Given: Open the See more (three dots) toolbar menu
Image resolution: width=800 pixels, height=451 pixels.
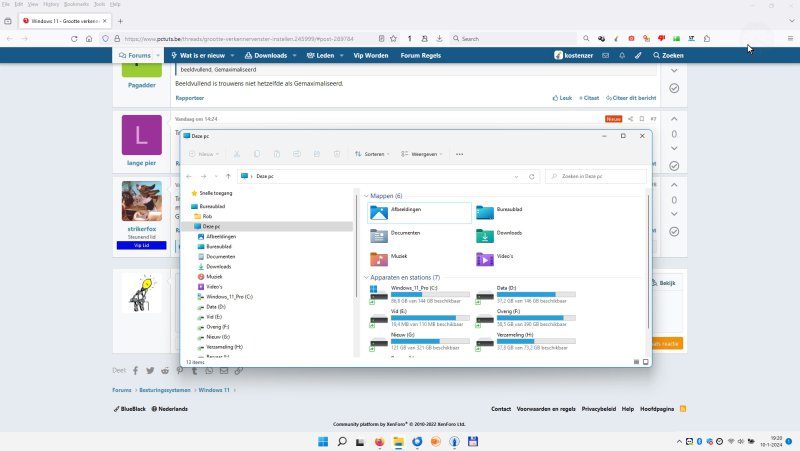Looking at the screenshot, I should [459, 154].
